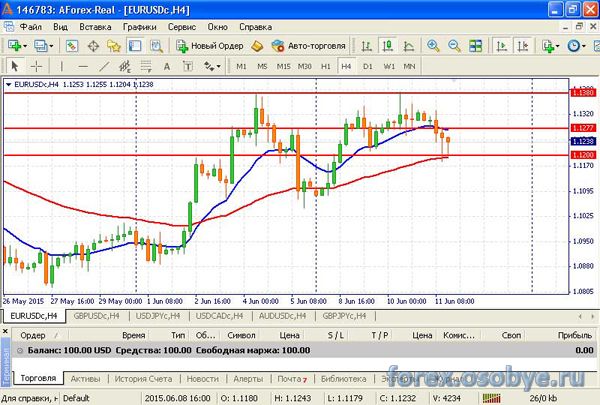Image resolution: width=600 pixels, height=405 pixels.
Task: Select the 1.1277 red price level label
Action: click(583, 128)
